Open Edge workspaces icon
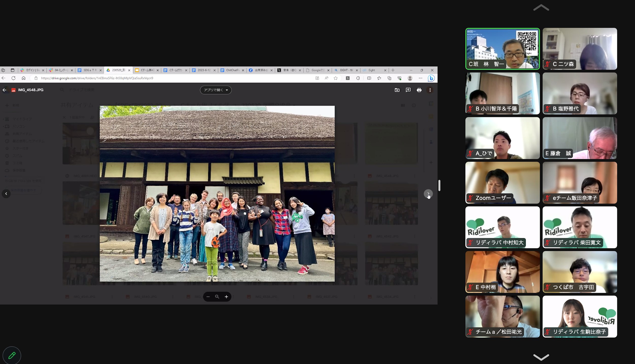The image size is (635, 364). (x=3, y=70)
